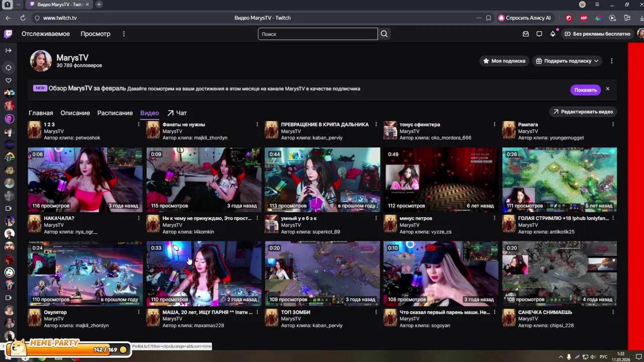This screenshot has height=362, width=644.
Task: Play the 0:33 clip МАША, 20 лет
Action: pyautogui.click(x=204, y=274)
